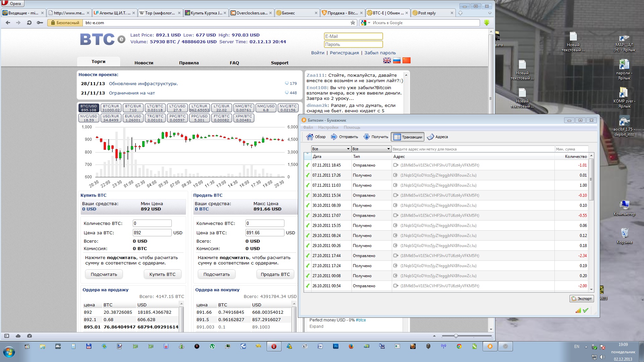Viewport: 644px width, 362px height.
Task: Click the wallet network connections bars icon
Action: pos(578,310)
